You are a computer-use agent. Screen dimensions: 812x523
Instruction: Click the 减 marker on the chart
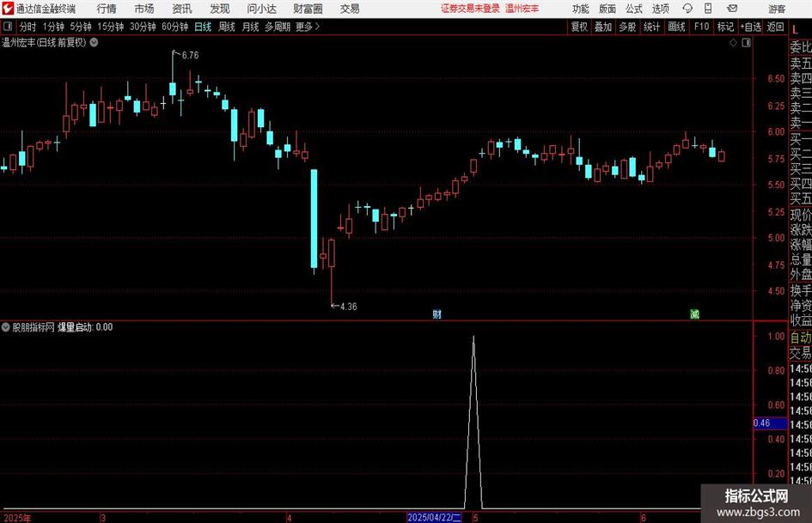[694, 313]
